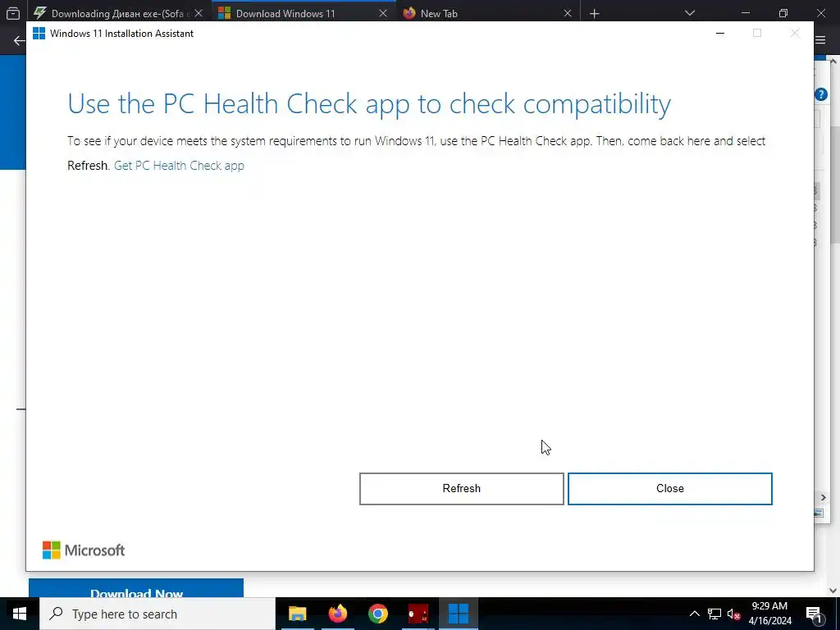Image resolution: width=840 pixels, height=630 pixels.
Task: Click the Type here to search box
Action: (157, 614)
